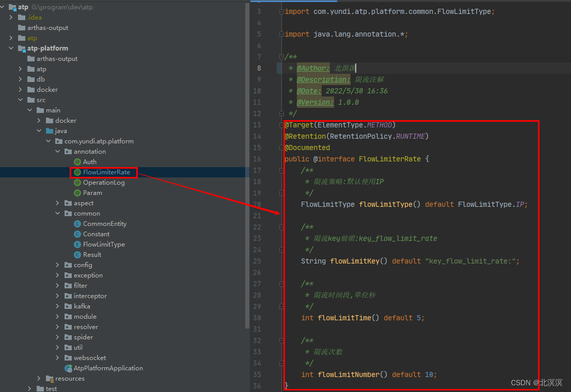The image size is (571, 392).
Task: Click the atp-platform module folder icon
Action: [22, 48]
